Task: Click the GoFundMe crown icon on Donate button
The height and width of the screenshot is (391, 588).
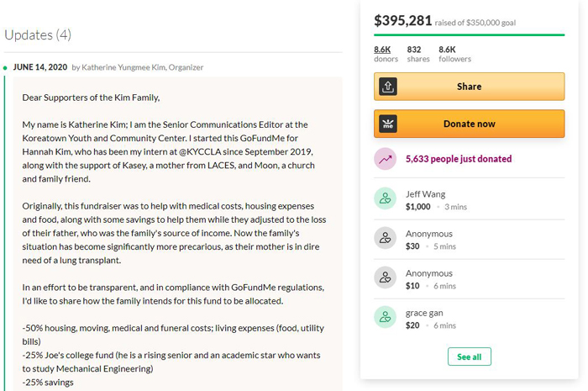Action: tap(388, 124)
